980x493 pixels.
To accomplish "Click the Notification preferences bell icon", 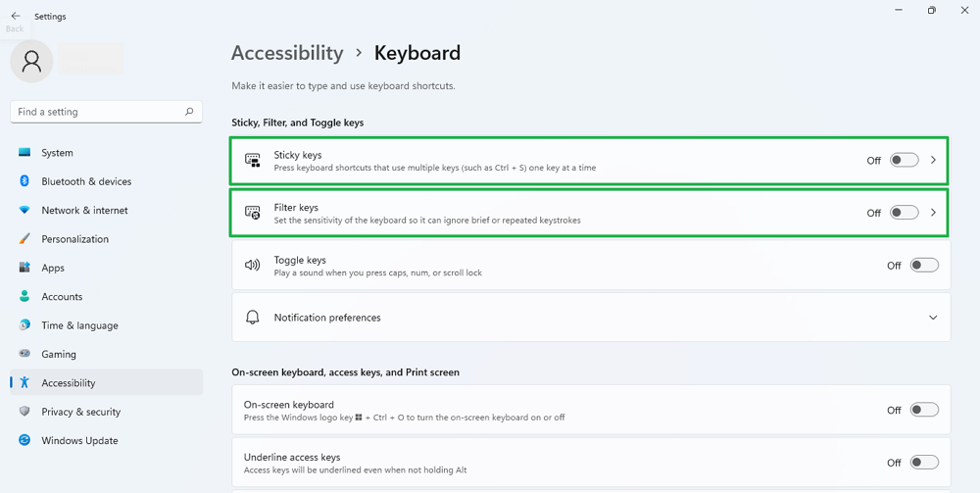I will 253,318.
